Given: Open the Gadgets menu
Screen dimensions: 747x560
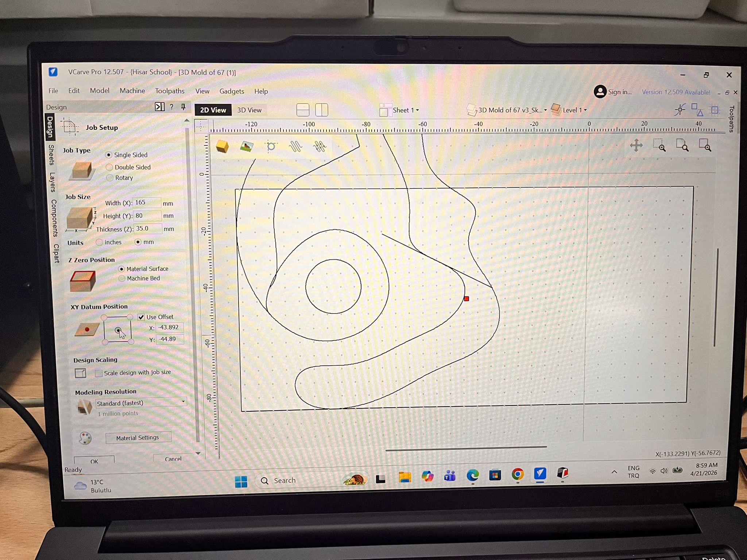Looking at the screenshot, I should pyautogui.click(x=232, y=91).
